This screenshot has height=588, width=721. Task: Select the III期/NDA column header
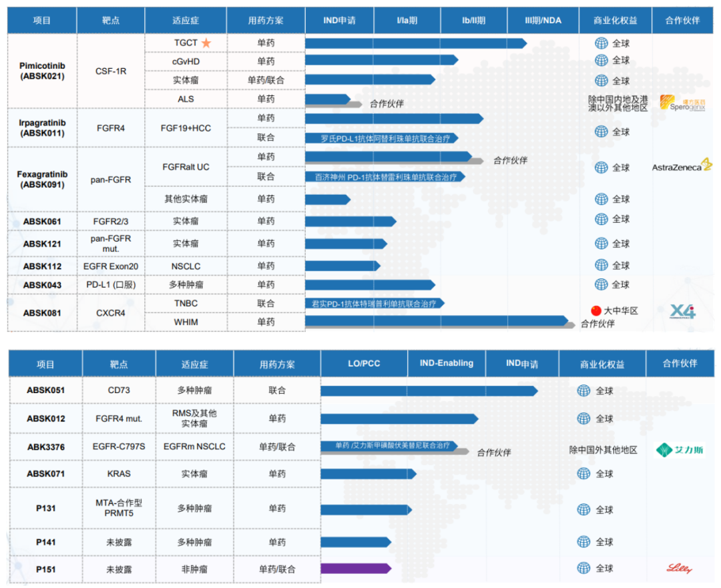coord(543,20)
